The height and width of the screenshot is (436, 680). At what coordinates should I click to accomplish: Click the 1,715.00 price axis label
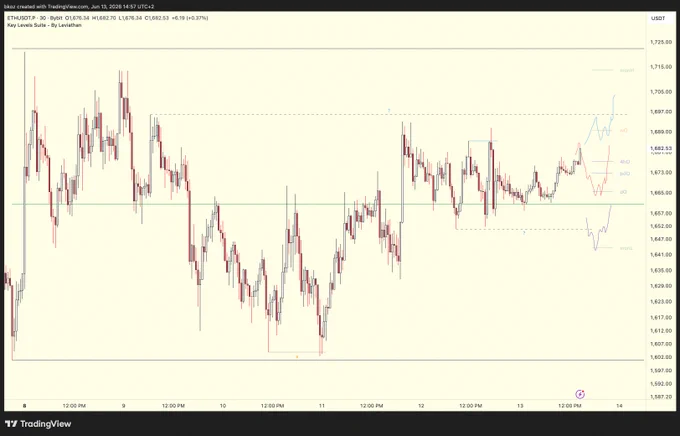pyautogui.click(x=661, y=67)
